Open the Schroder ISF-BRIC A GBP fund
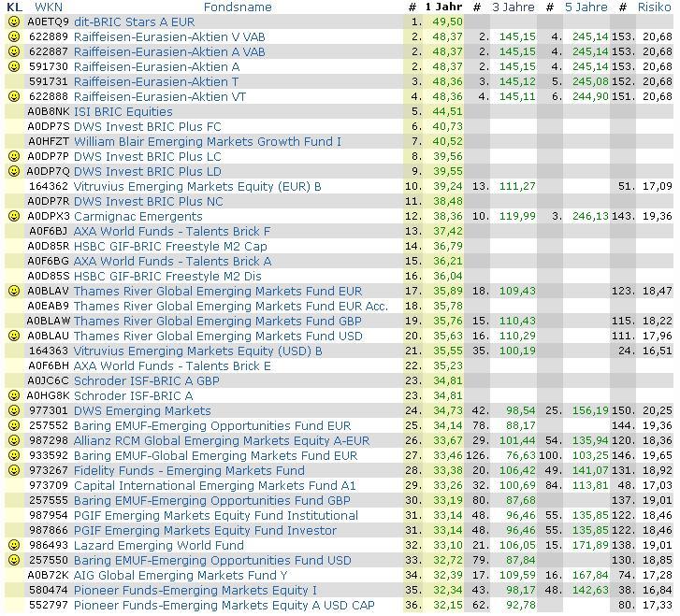The height and width of the screenshot is (616, 680). point(147,380)
